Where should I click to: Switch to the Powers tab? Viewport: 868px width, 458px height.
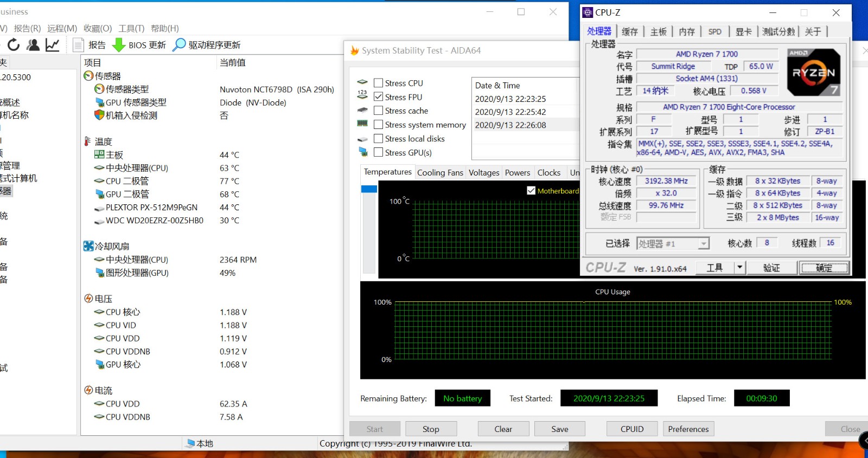(x=518, y=172)
